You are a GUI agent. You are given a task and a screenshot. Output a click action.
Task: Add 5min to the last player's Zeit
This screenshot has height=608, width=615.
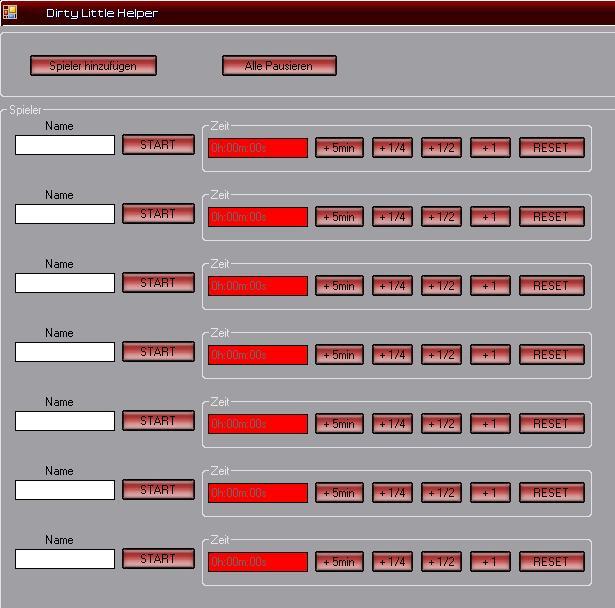339,562
